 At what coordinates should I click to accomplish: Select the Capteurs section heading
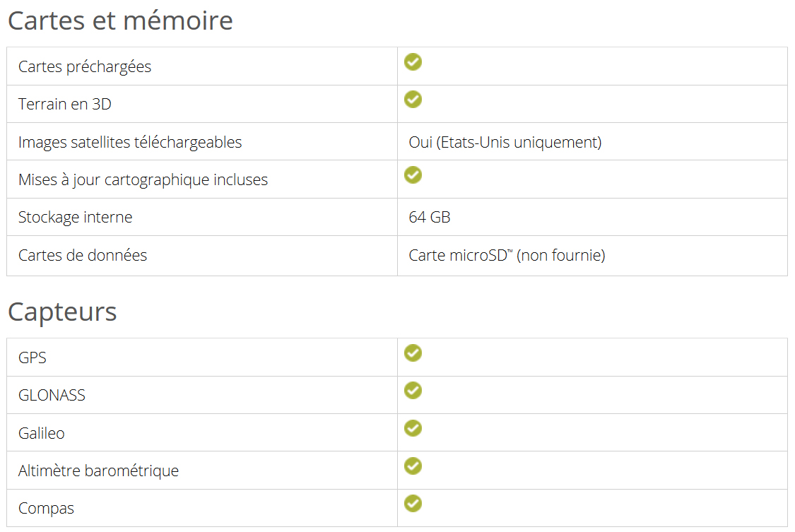click(62, 312)
